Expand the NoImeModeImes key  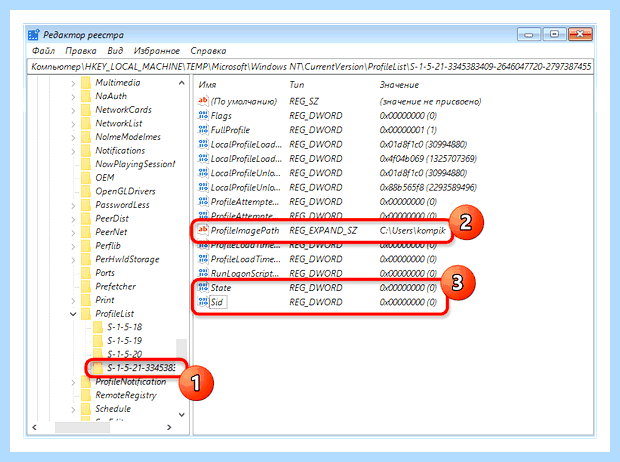pyautogui.click(x=73, y=137)
